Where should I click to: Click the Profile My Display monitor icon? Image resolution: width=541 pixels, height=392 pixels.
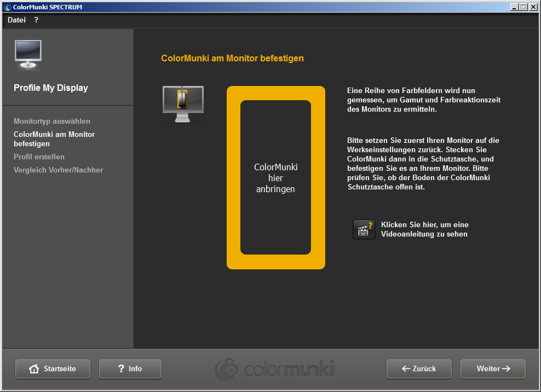tap(28, 55)
